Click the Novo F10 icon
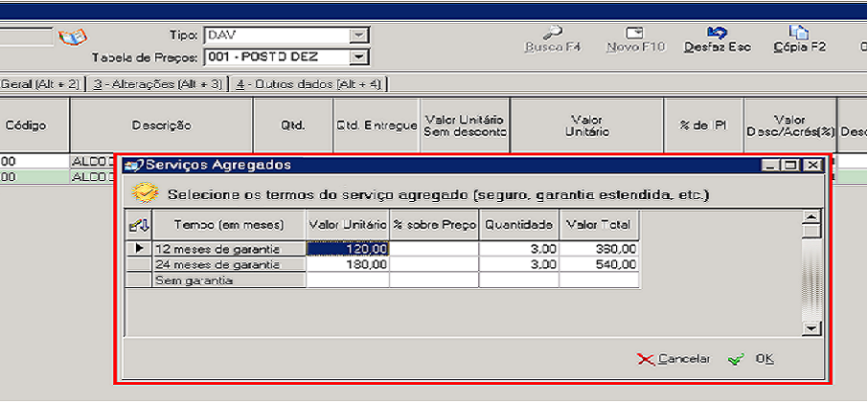868x403 pixels. [x=635, y=32]
